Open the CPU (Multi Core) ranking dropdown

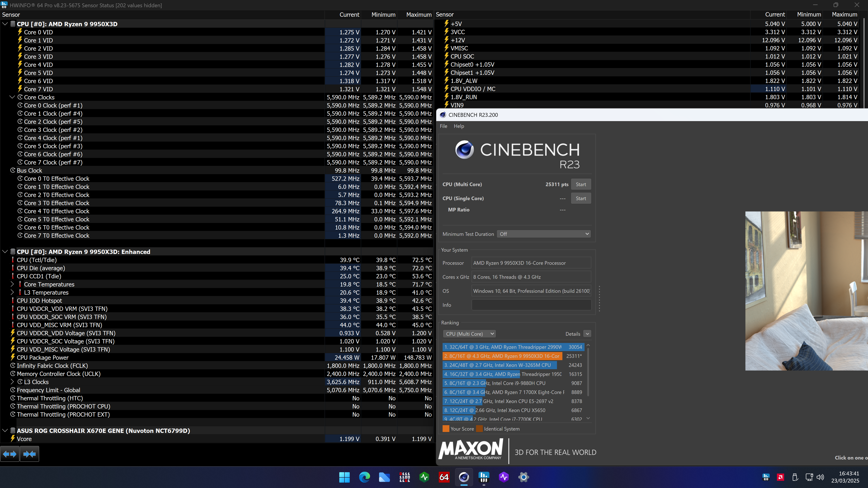point(469,334)
